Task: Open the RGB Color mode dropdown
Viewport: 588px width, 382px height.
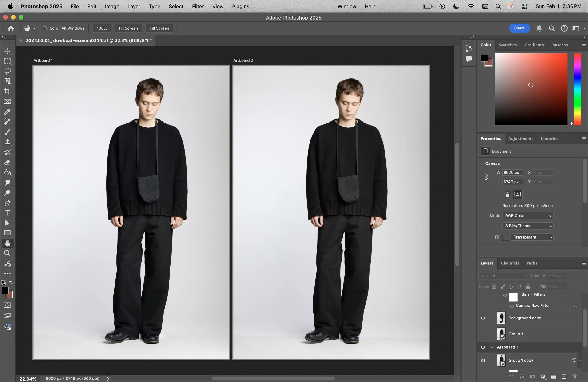Action: click(528, 216)
